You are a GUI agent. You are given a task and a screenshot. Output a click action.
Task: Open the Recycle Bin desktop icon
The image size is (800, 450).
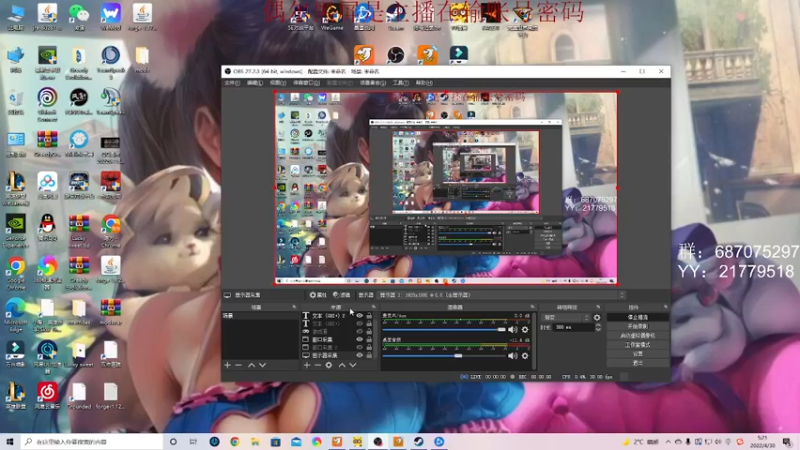coord(16,101)
